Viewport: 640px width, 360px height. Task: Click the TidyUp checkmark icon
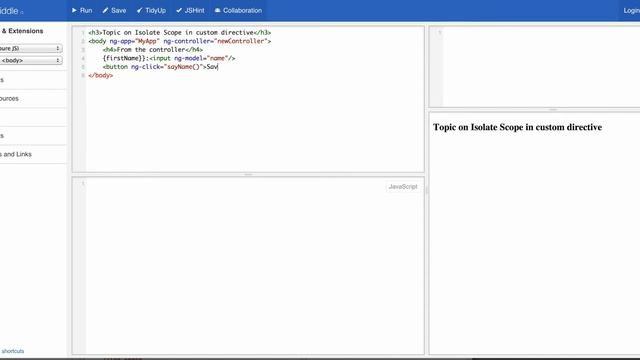click(140, 10)
